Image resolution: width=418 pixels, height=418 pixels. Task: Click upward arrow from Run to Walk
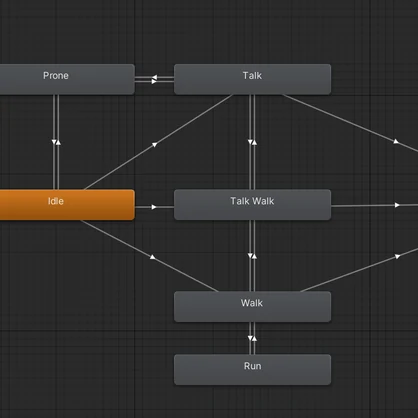254,338
